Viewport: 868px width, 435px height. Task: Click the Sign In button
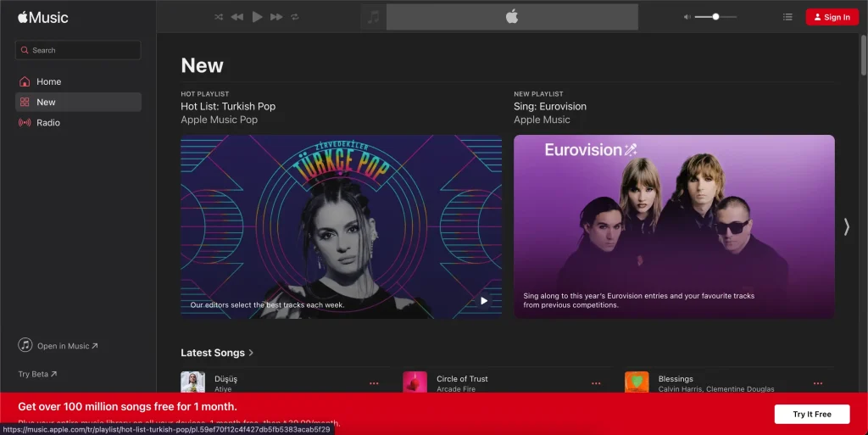[832, 17]
